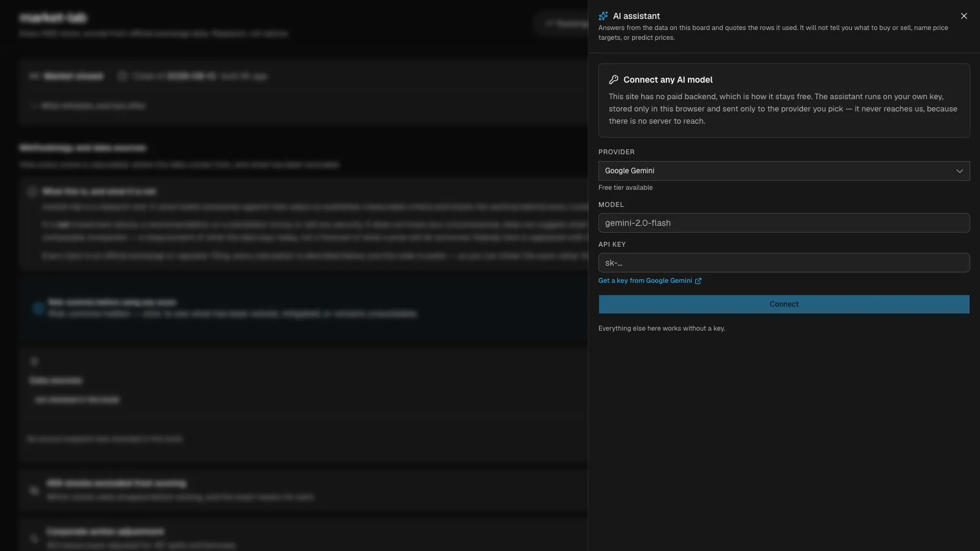The image size is (980, 551).
Task: Click the API KEY label
Action: (x=612, y=244)
